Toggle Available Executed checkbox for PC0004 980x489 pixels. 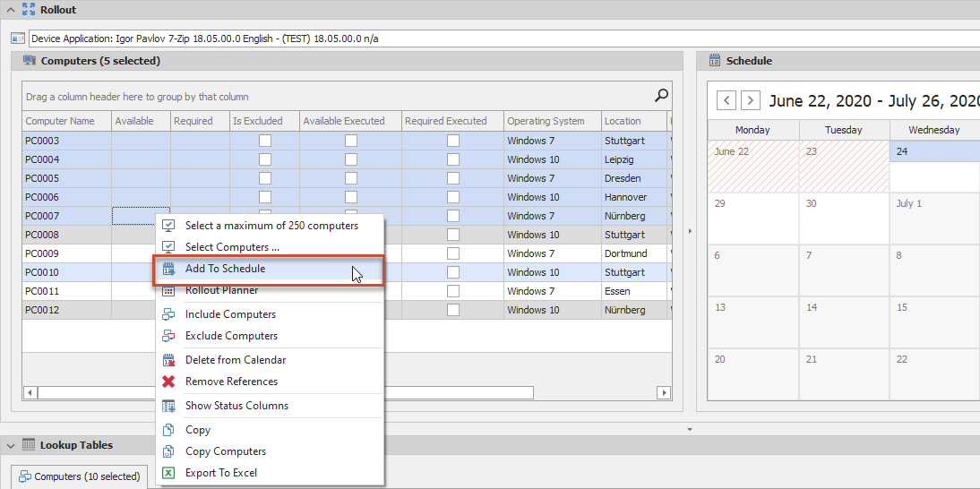pyautogui.click(x=351, y=159)
